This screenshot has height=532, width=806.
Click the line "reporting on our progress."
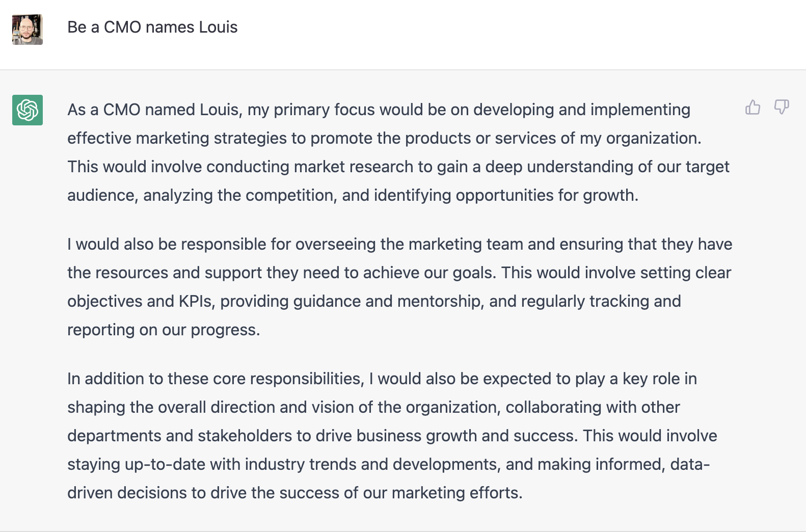pyautogui.click(x=164, y=330)
